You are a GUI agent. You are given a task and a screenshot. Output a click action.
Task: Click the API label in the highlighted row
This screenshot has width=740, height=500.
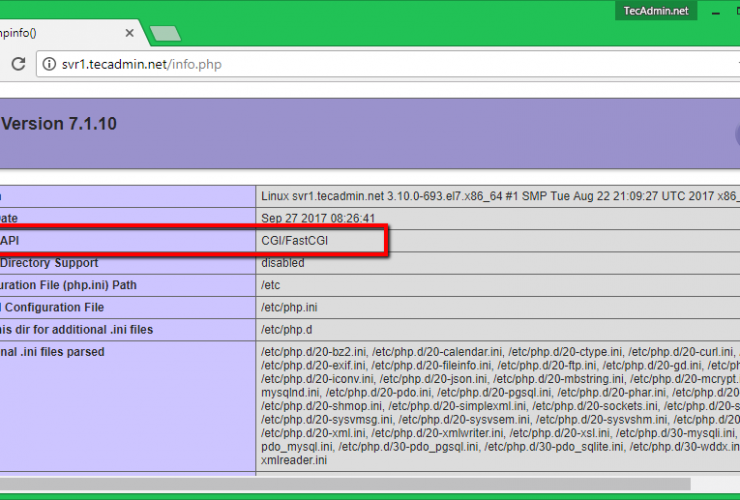12,241
